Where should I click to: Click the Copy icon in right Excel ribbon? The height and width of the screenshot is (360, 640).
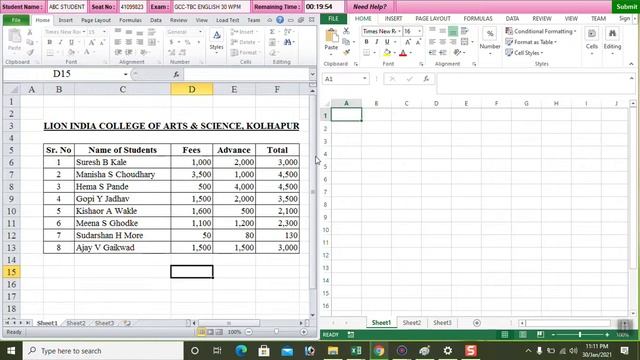click(346, 42)
